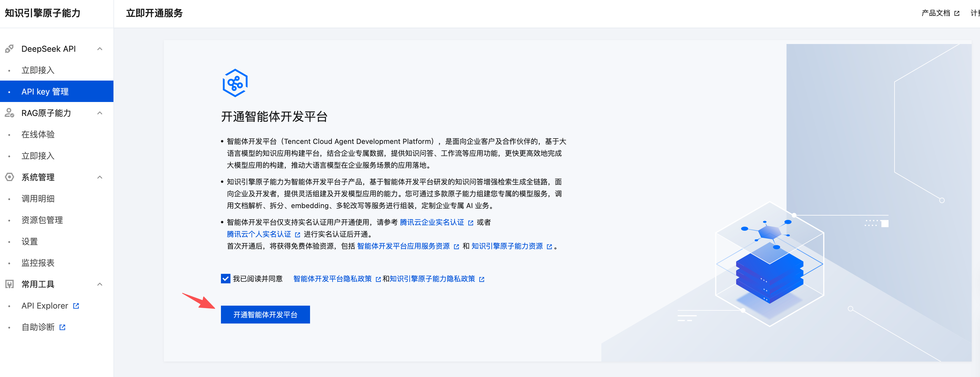Open 资源包管理 menu entry
Screen dimensions: 980x377
[42, 220]
